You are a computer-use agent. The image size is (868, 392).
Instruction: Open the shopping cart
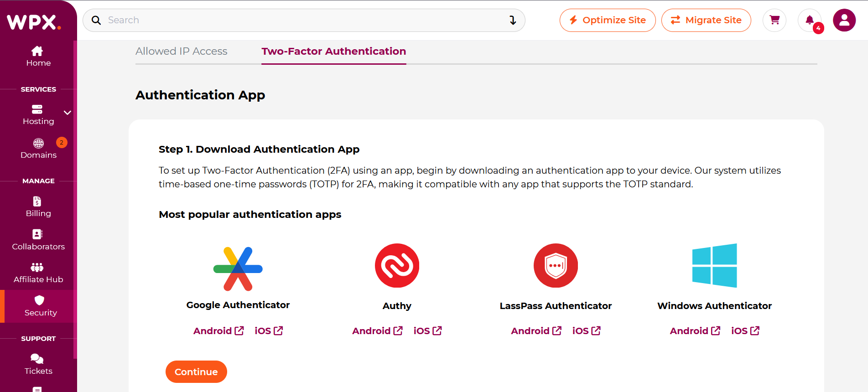(774, 20)
